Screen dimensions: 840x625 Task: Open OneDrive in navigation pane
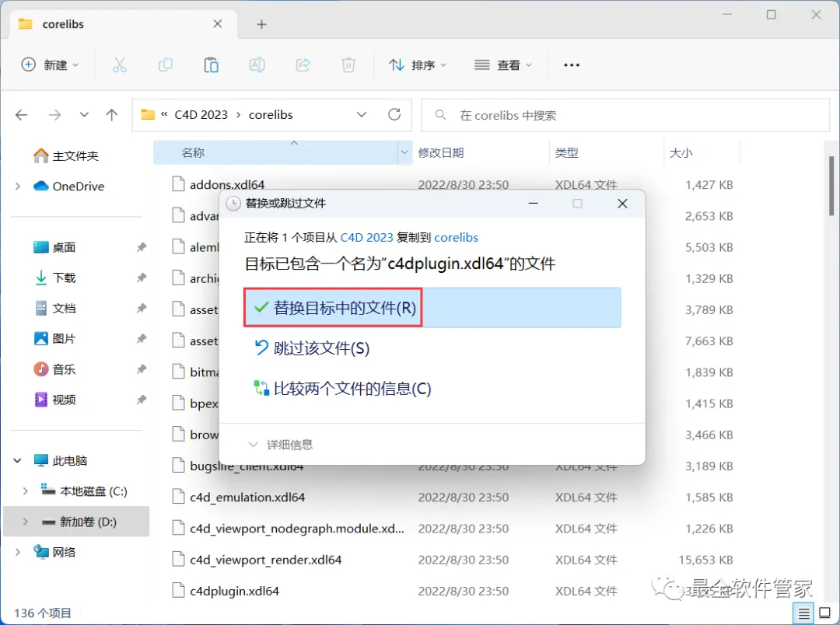(x=68, y=187)
